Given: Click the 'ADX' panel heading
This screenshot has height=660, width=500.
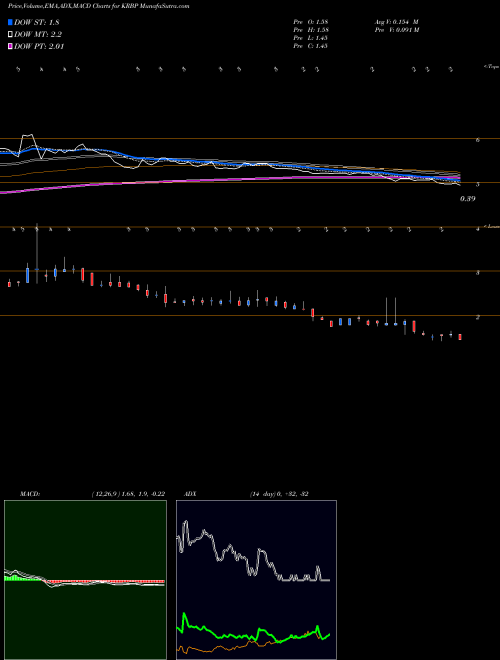Looking at the screenshot, I should tap(190, 494).
